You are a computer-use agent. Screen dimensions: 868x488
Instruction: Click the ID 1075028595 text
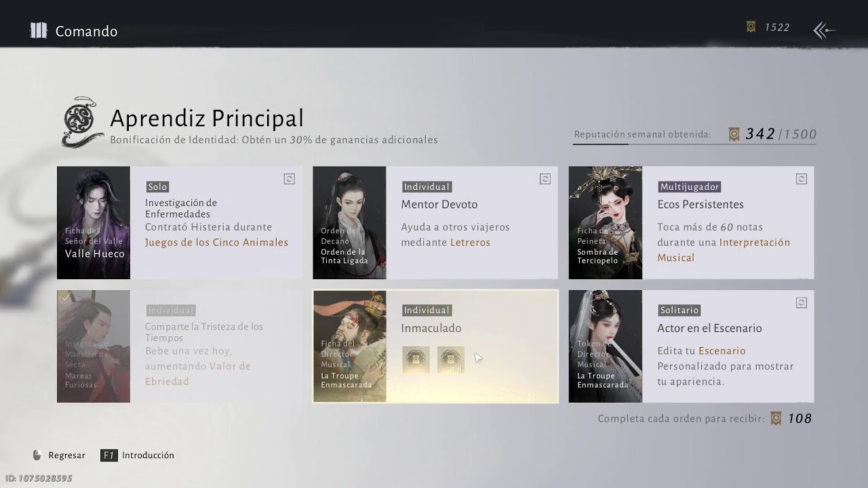(39, 479)
